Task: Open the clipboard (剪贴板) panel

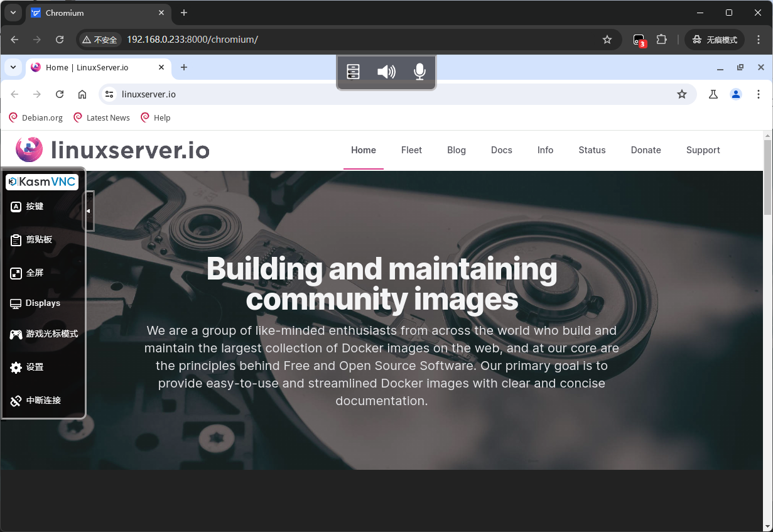Action: pyautogui.click(x=31, y=240)
